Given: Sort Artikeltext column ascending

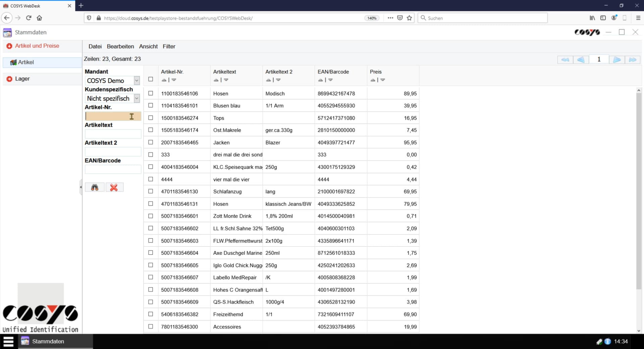Looking at the screenshot, I should click(216, 80).
